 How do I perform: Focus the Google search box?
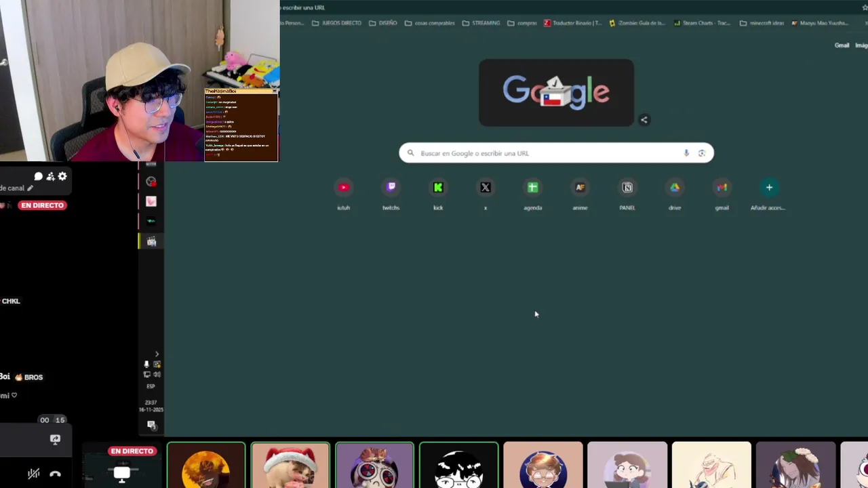[556, 153]
